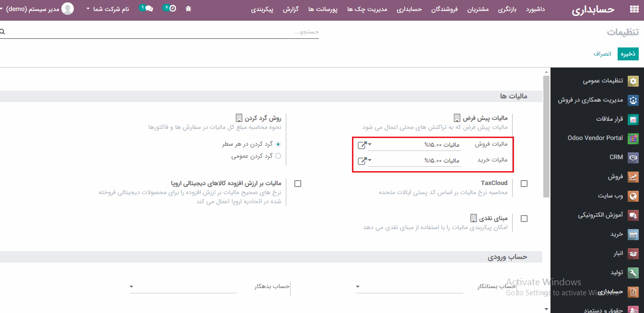This screenshot has height=313, width=644.
Task: Click company building icon beside مبنای نقدی
Action: [474, 218]
